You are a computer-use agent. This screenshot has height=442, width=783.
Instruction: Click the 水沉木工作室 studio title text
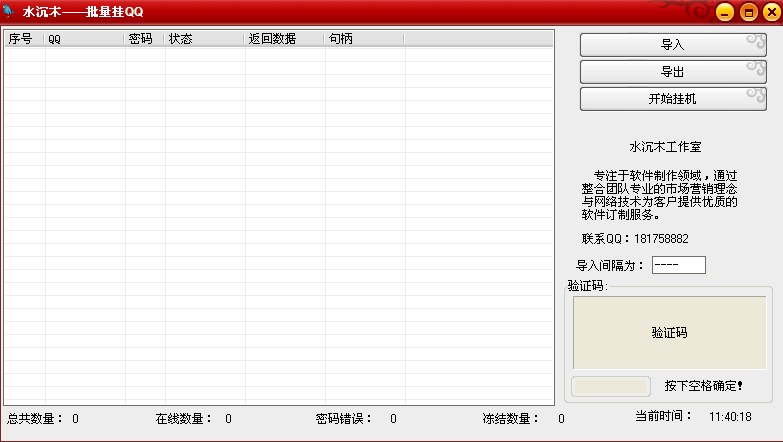(x=665, y=147)
